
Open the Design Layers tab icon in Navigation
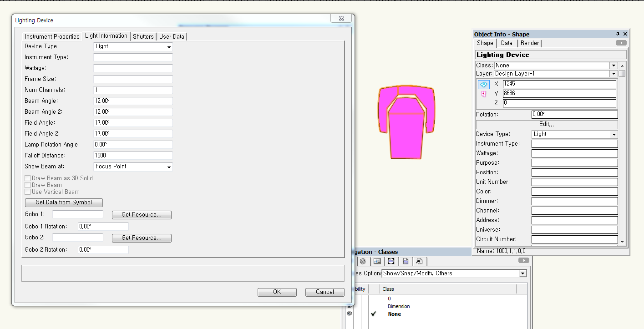coord(363,261)
